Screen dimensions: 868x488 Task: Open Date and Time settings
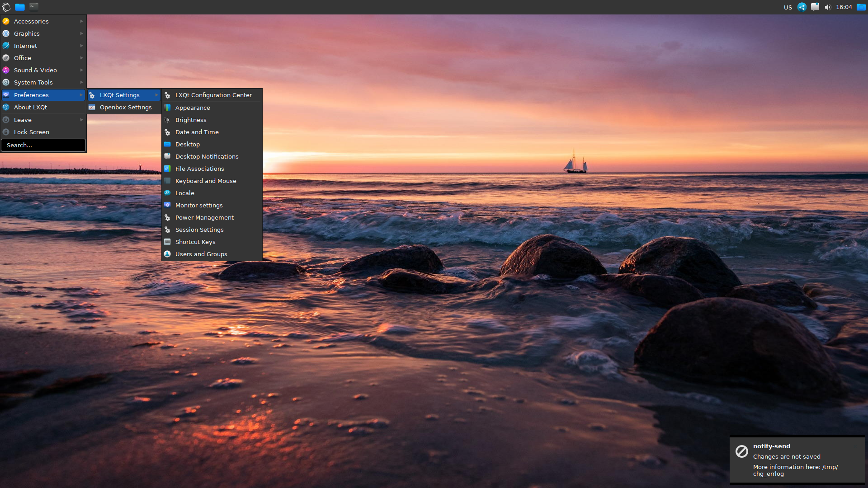tap(212, 132)
